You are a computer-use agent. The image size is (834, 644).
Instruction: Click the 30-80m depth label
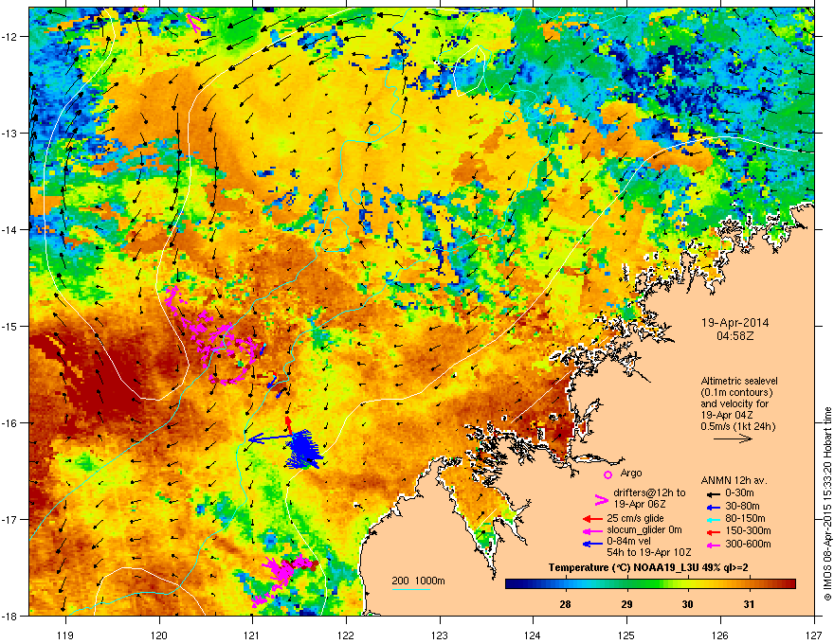(x=742, y=507)
